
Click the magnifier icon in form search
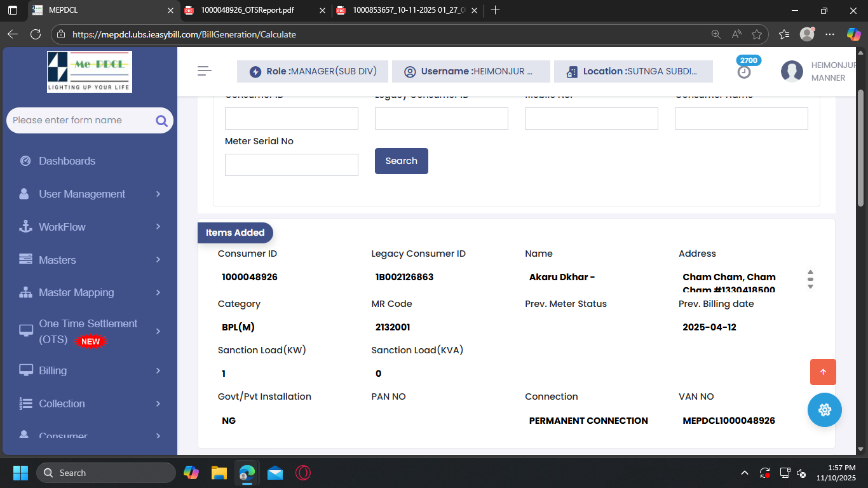161,121
